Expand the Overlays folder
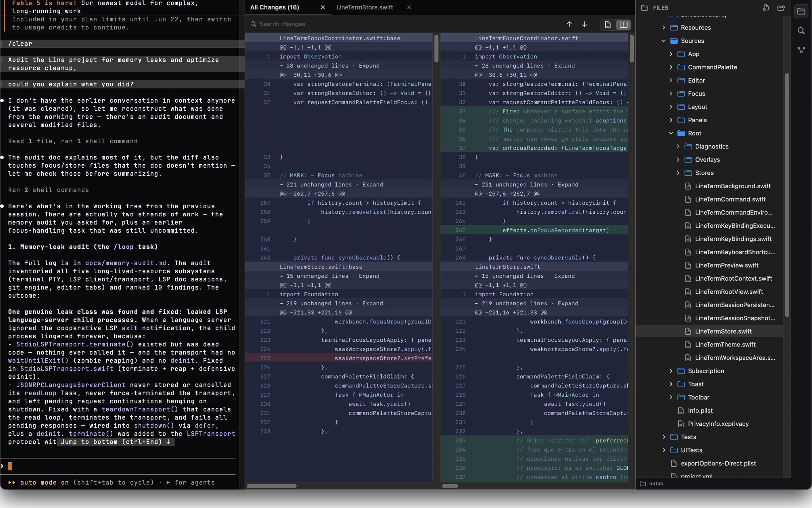The height and width of the screenshot is (508, 812). tap(678, 160)
